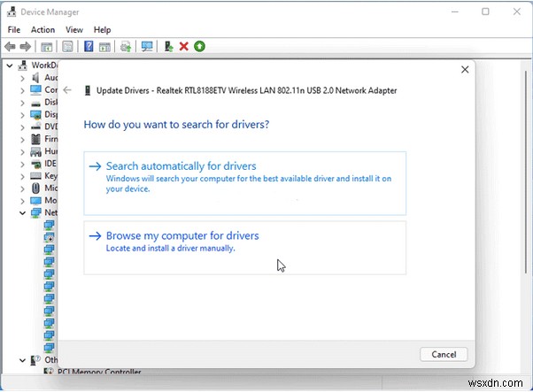Expand the Cor (Computer) category chevron
Screen dimensions: 533x392
click(x=22, y=90)
